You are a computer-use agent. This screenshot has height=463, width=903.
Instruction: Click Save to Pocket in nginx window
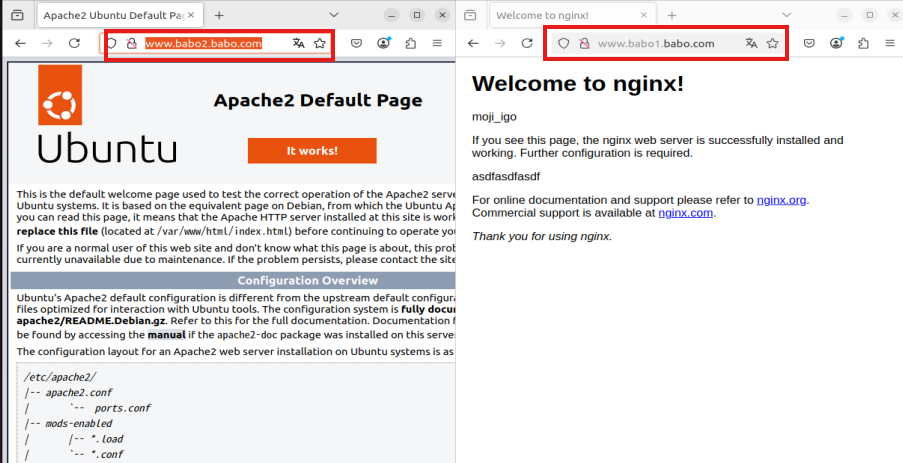809,44
